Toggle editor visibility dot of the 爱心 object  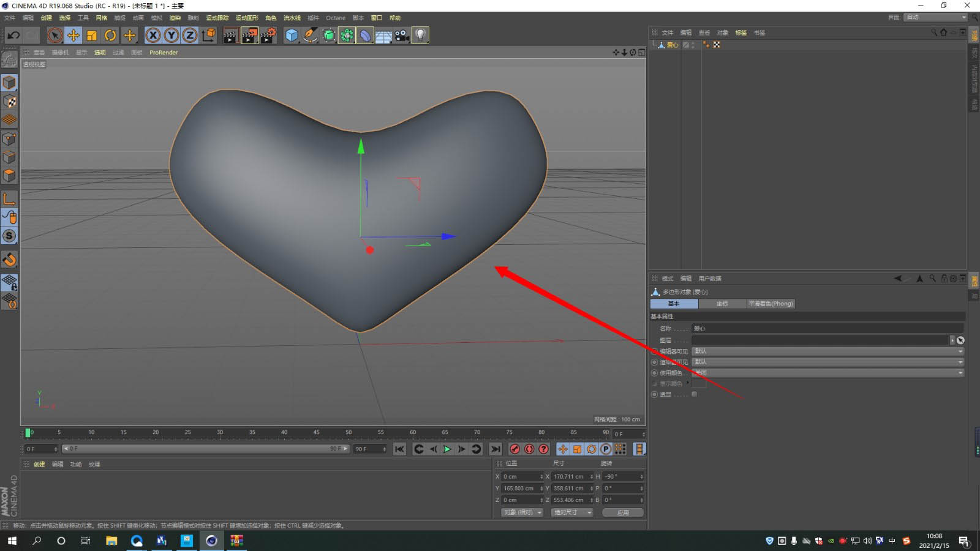coord(706,43)
